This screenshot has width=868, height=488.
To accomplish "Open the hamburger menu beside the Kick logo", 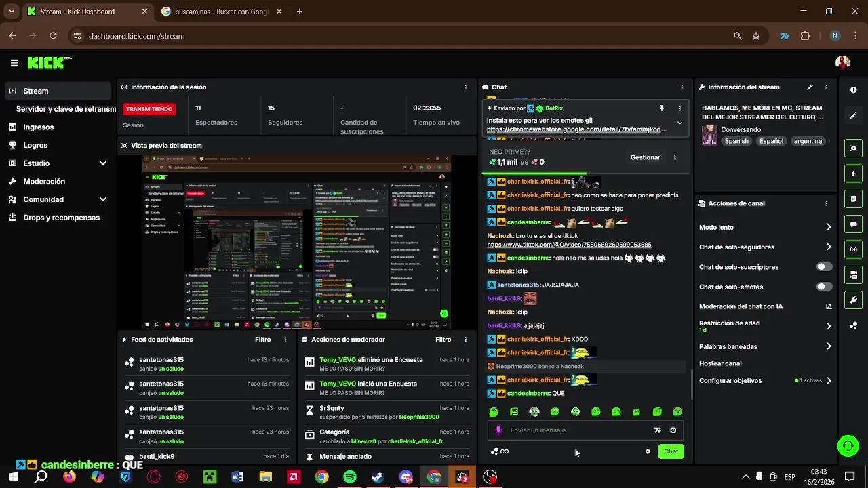I will pyautogui.click(x=14, y=62).
